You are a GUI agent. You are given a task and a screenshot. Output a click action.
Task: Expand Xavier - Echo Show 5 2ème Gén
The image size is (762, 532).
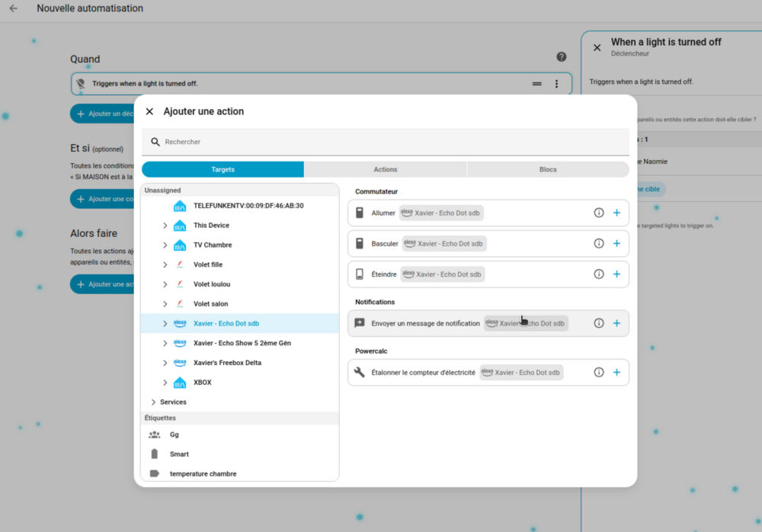coord(165,343)
